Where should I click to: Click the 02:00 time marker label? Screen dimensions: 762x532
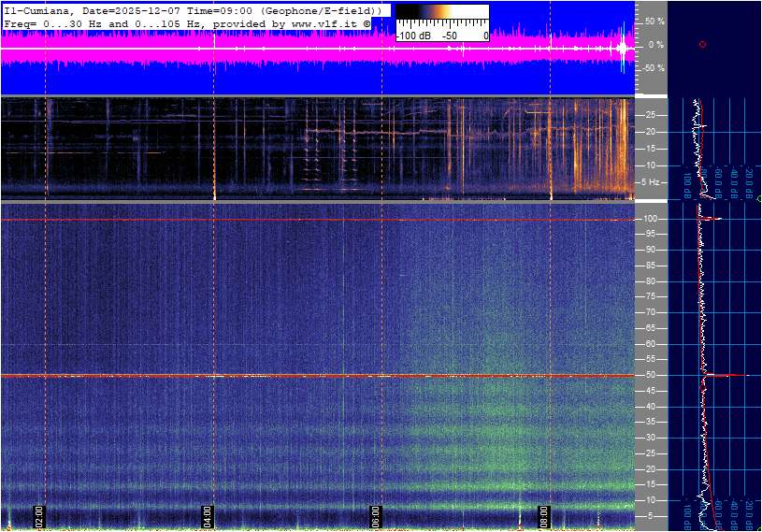click(39, 515)
